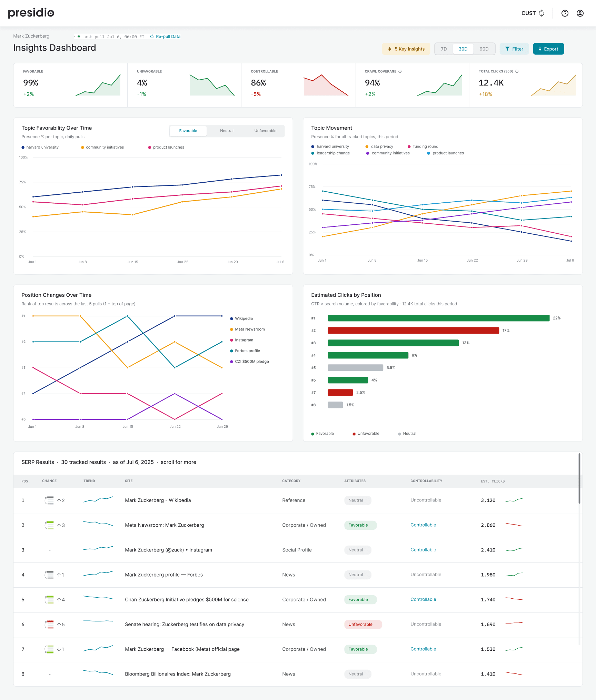
Task: Click Bloomberg row trend sparkline
Action: 98,672
